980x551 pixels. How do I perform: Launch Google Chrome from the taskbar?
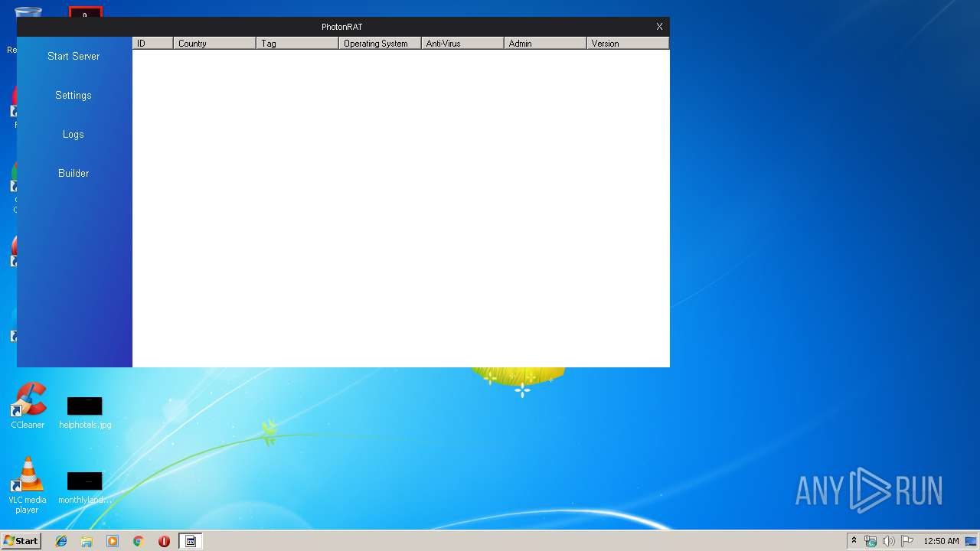[x=139, y=541]
